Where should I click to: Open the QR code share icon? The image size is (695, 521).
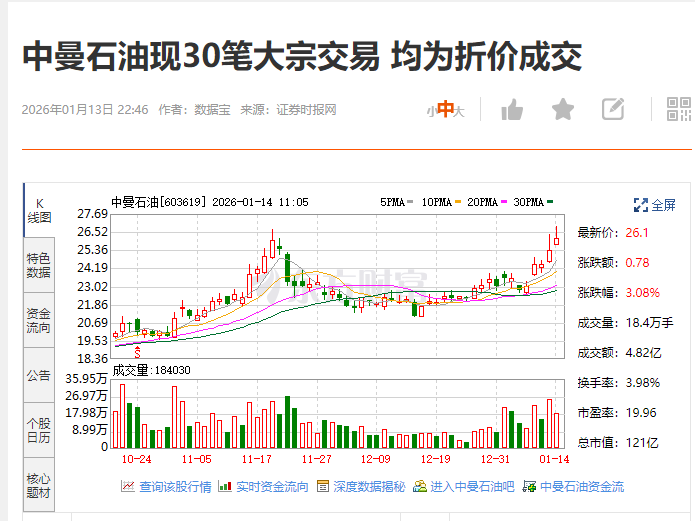coord(679,109)
